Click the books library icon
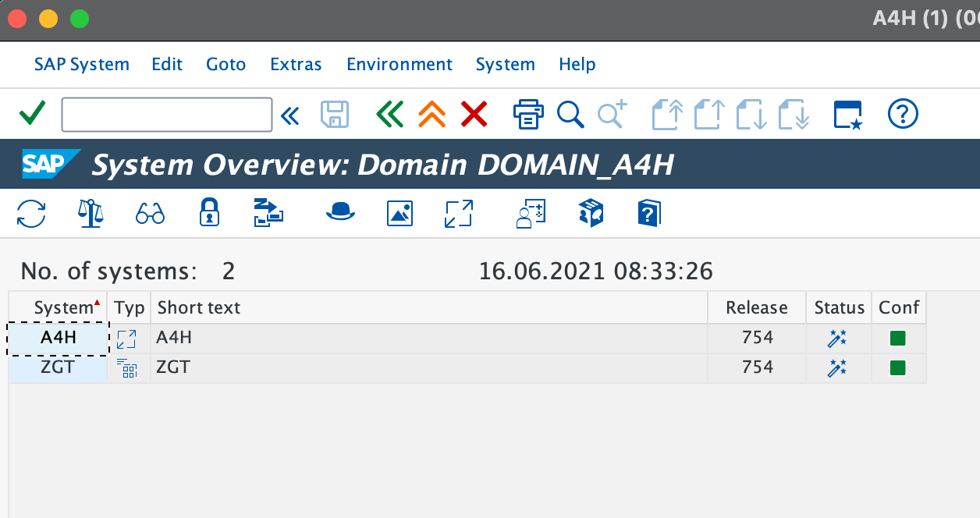Image resolution: width=980 pixels, height=518 pixels. pos(591,213)
